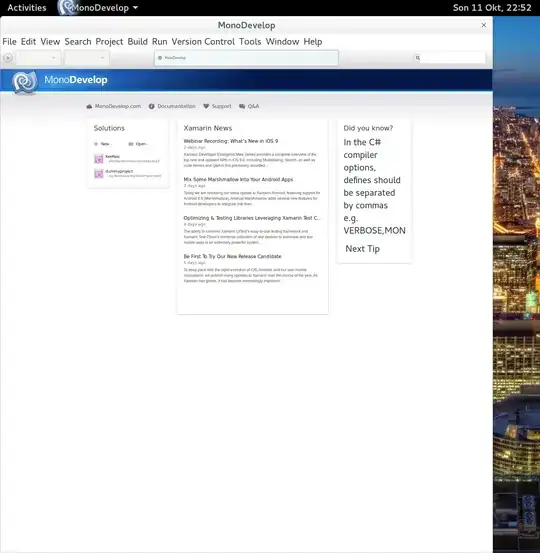Close the MonoDevelop window
The height and width of the screenshot is (553, 540).
point(484,25)
